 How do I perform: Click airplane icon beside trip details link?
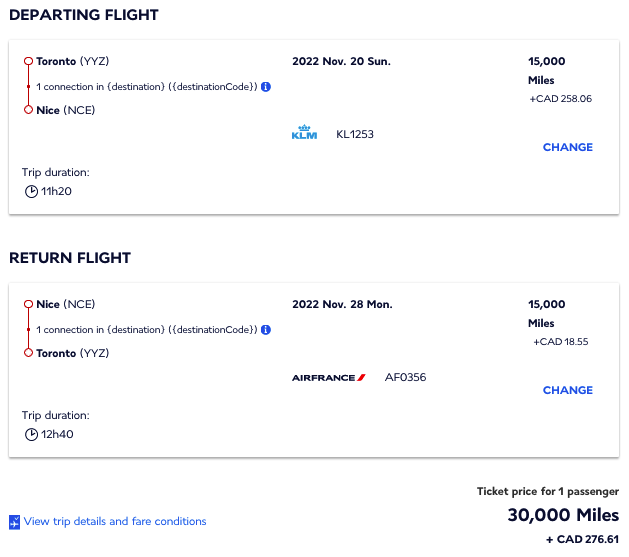14,522
